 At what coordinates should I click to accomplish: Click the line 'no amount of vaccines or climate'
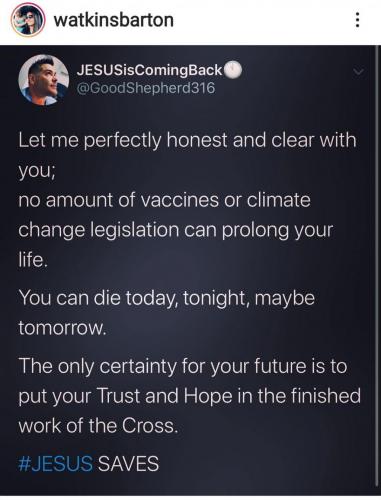coord(165,200)
